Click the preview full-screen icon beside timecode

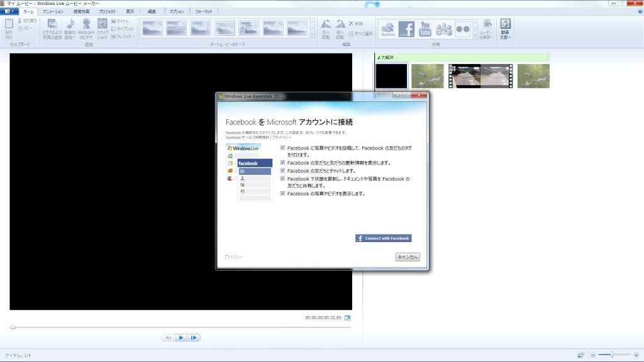(347, 317)
